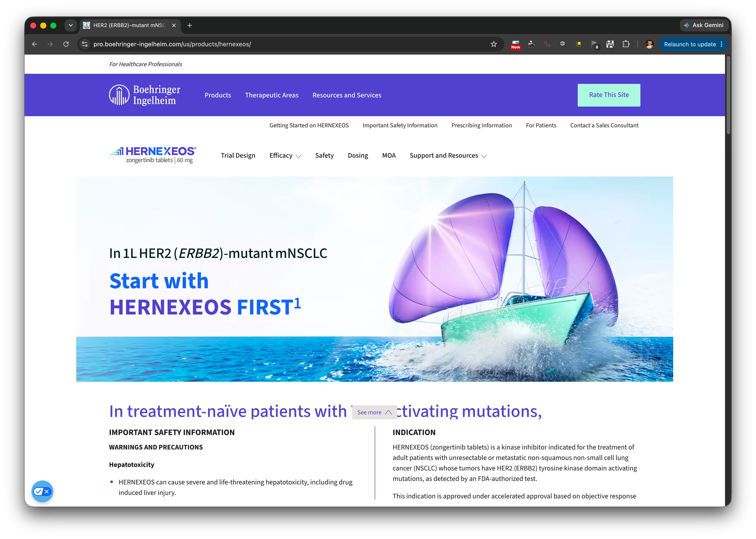
Task: Go to the Trial Design page
Action: (238, 156)
